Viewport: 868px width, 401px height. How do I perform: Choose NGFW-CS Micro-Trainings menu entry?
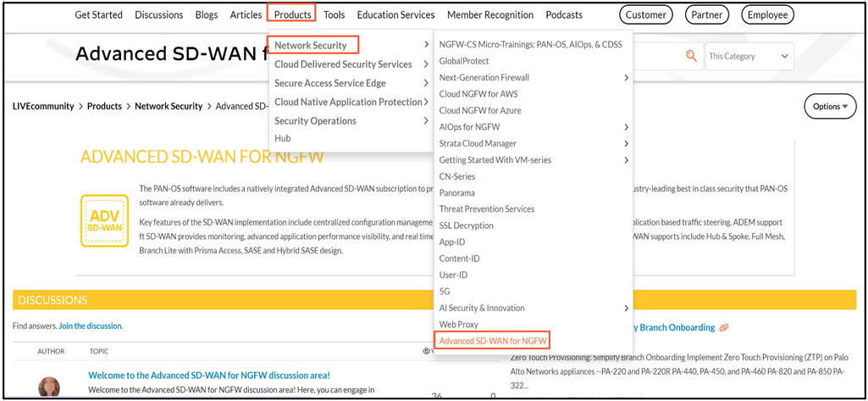click(530, 44)
